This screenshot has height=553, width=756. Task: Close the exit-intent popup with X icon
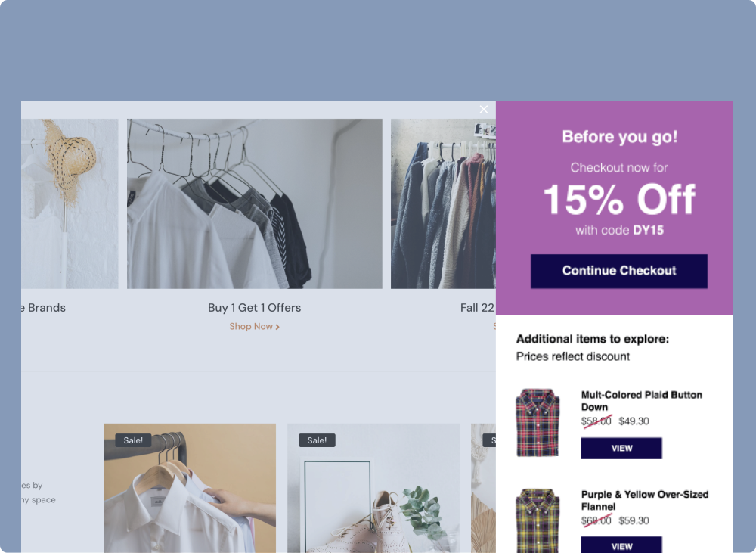[x=484, y=110]
